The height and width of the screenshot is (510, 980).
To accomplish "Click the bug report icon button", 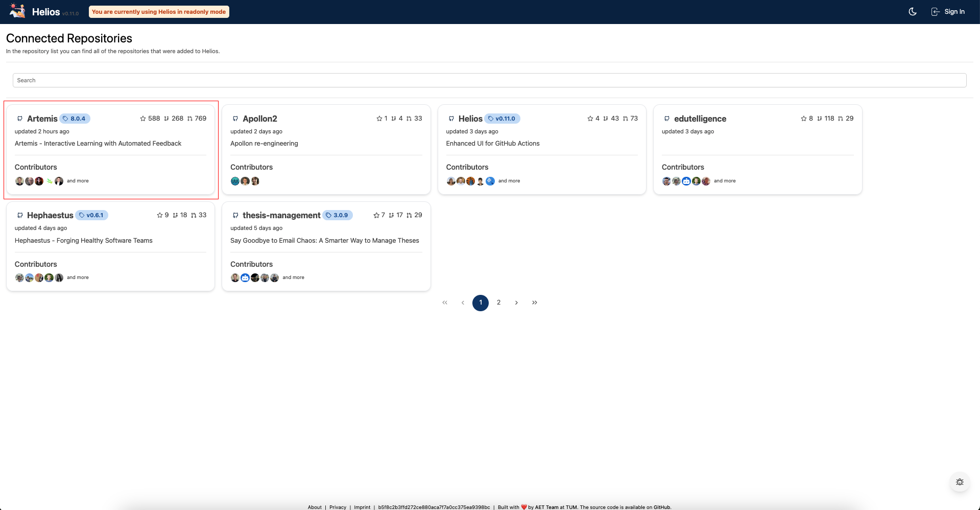I will click(x=960, y=482).
